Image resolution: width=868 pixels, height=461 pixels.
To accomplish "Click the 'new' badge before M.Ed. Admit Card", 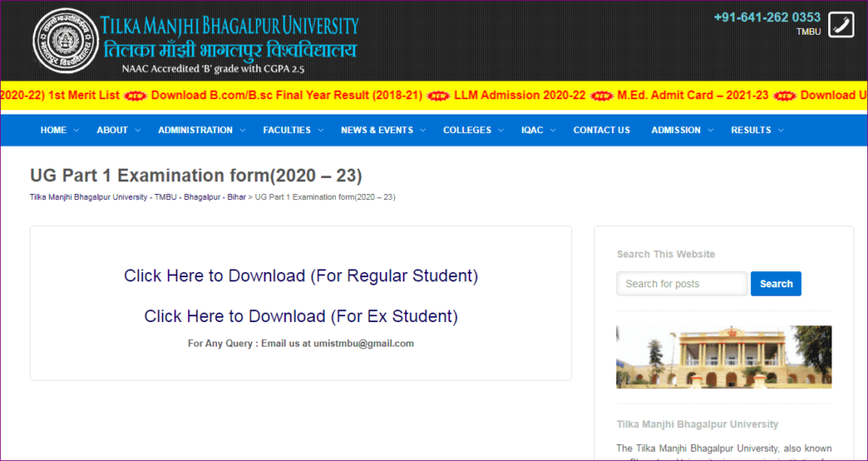I will coord(602,96).
